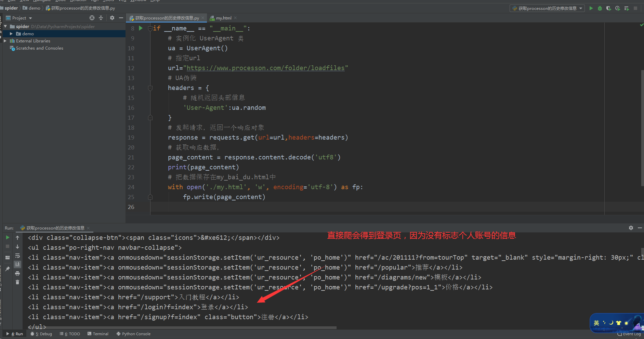Close the my.html editor tab

[235, 18]
